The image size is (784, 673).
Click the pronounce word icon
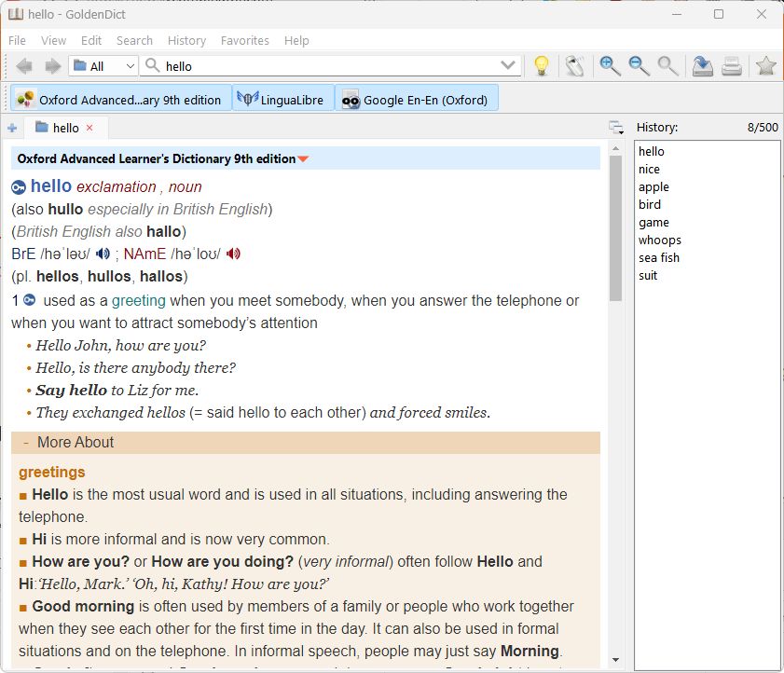(575, 66)
